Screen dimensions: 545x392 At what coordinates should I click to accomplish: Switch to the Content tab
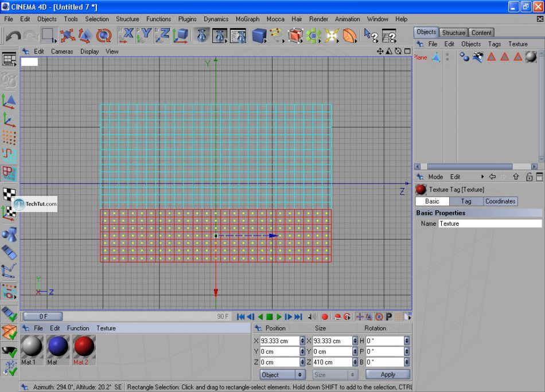pyautogui.click(x=481, y=33)
